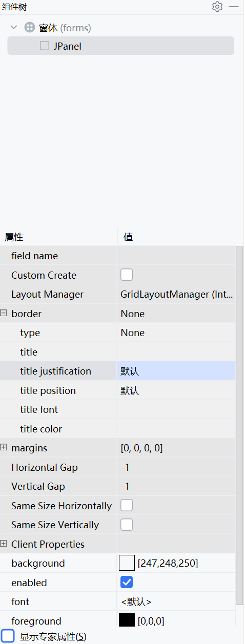Click the JPanel component icon
The width and height of the screenshot is (245, 644).
pyautogui.click(x=45, y=46)
